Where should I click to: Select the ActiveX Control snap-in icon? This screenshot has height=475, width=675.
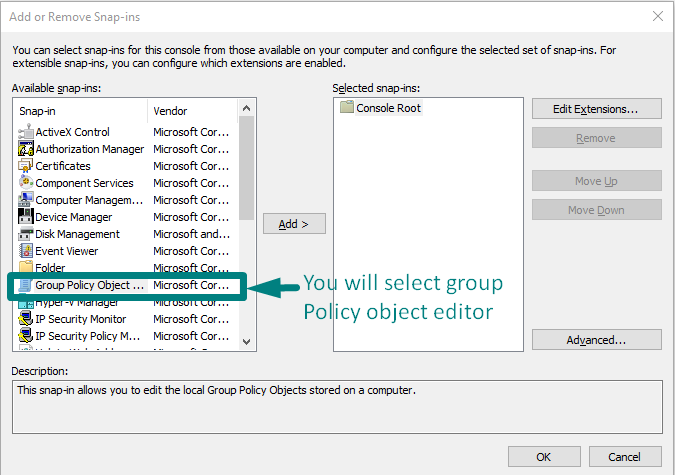tap(26, 132)
